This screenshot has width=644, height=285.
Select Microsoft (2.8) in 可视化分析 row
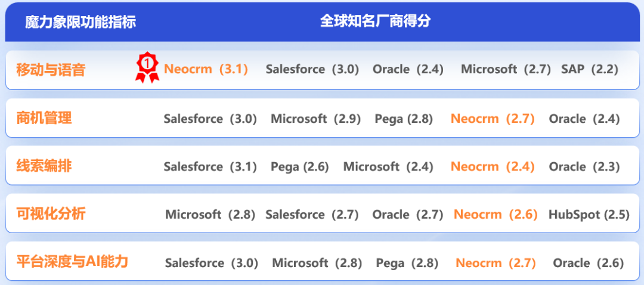(x=210, y=215)
